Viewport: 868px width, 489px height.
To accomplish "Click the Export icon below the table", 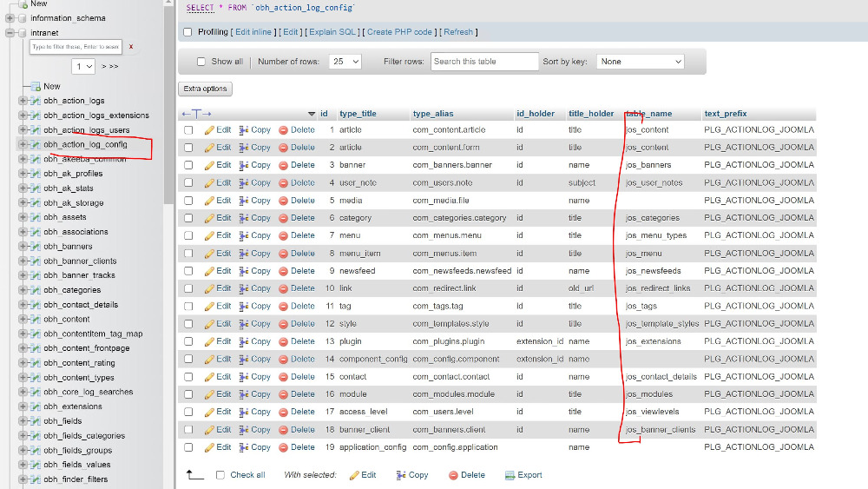I will point(510,475).
